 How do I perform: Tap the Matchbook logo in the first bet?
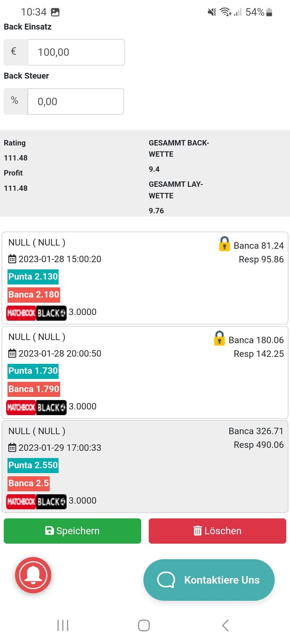click(21, 313)
